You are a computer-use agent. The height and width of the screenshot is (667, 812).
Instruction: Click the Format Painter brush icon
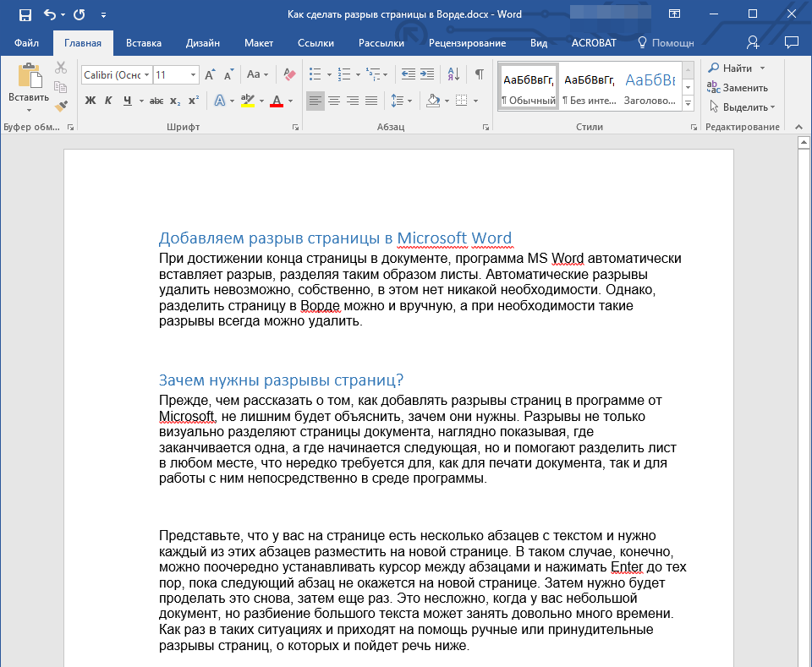pos(61,106)
